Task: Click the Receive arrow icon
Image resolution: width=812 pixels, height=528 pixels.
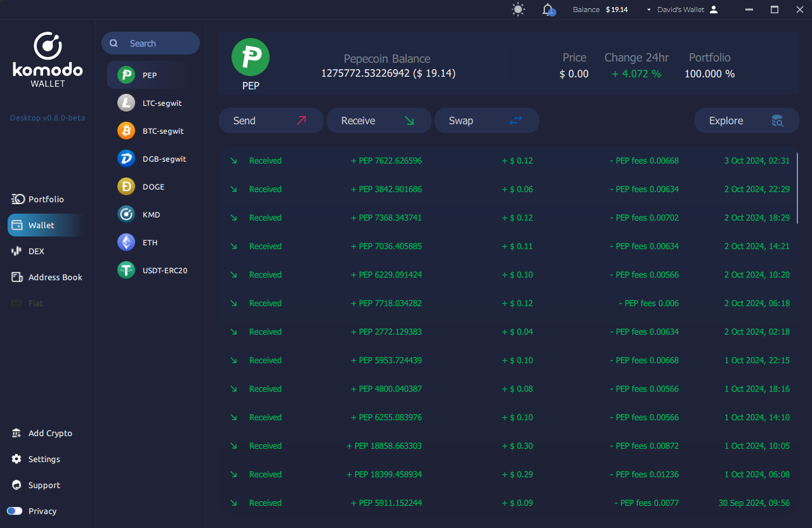Action: point(409,120)
